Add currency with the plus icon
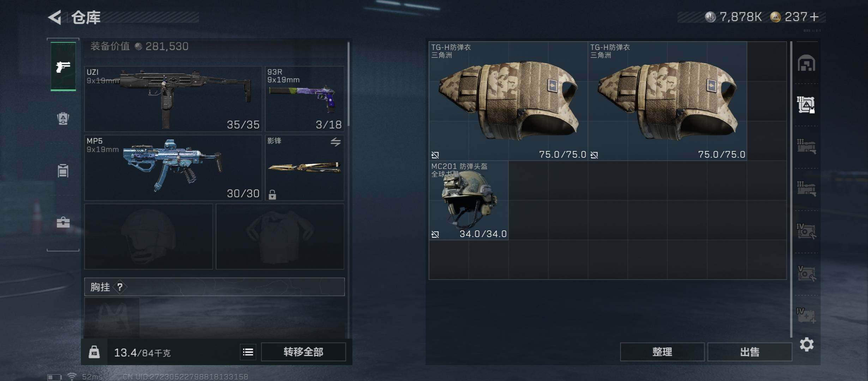 814,17
